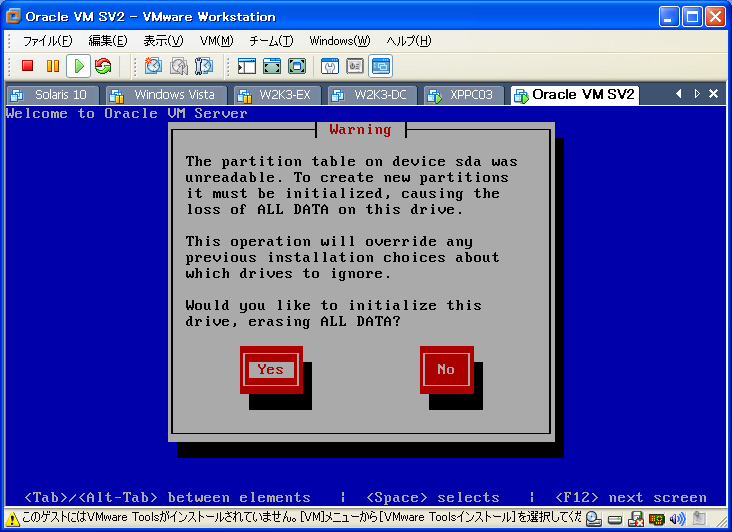Switch to Quick Switch mode icon
Screen dimensions: 732x532
(x=272, y=66)
